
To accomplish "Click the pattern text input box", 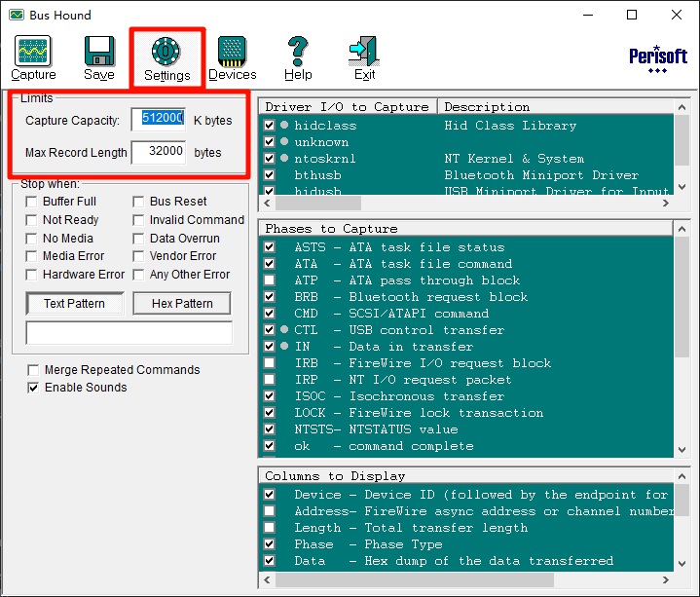I will pyautogui.click(x=129, y=333).
